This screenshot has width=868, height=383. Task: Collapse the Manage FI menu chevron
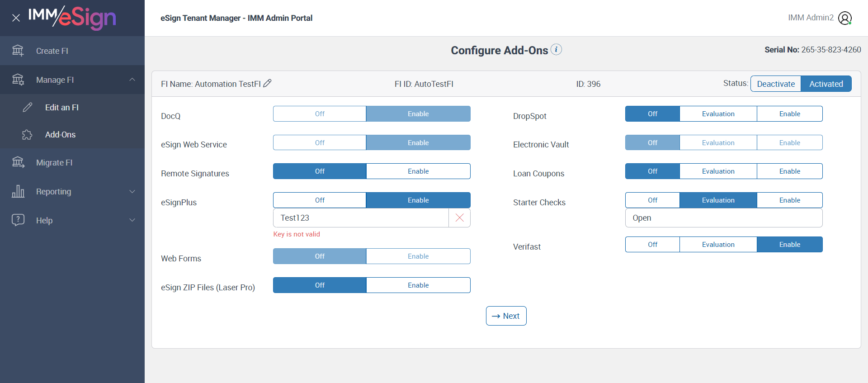pyautogui.click(x=132, y=80)
